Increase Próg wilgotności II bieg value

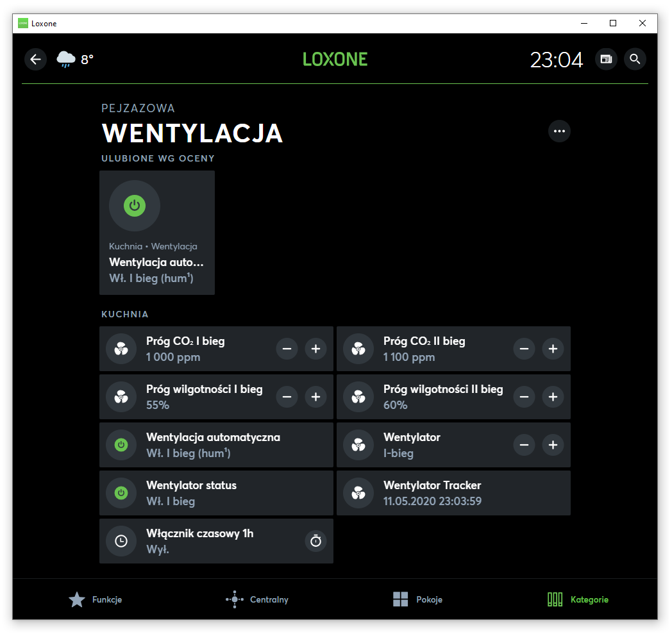coord(553,397)
